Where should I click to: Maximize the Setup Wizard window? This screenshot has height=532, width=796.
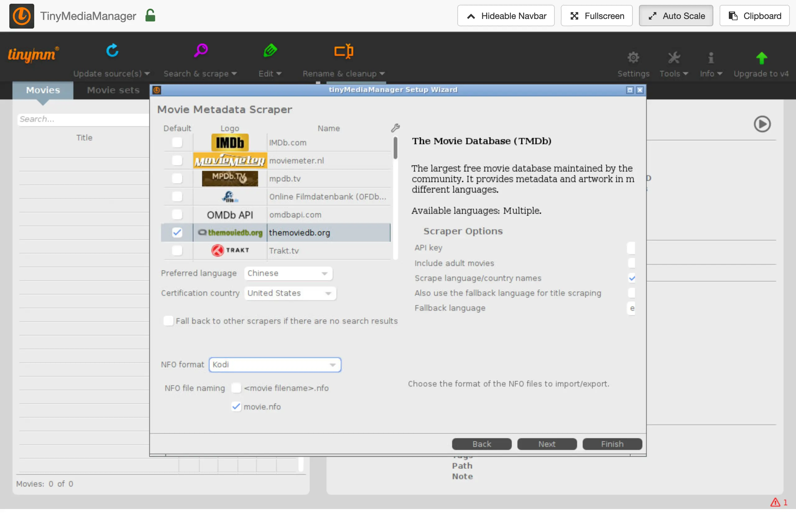coord(630,90)
